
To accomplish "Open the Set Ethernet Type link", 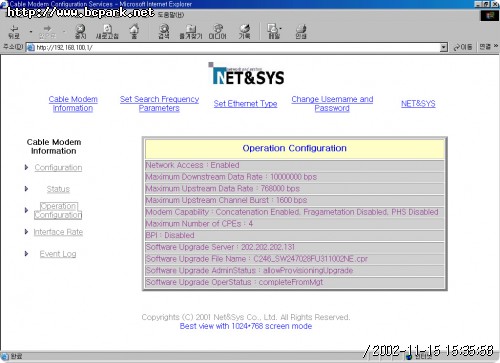I will 245,104.
